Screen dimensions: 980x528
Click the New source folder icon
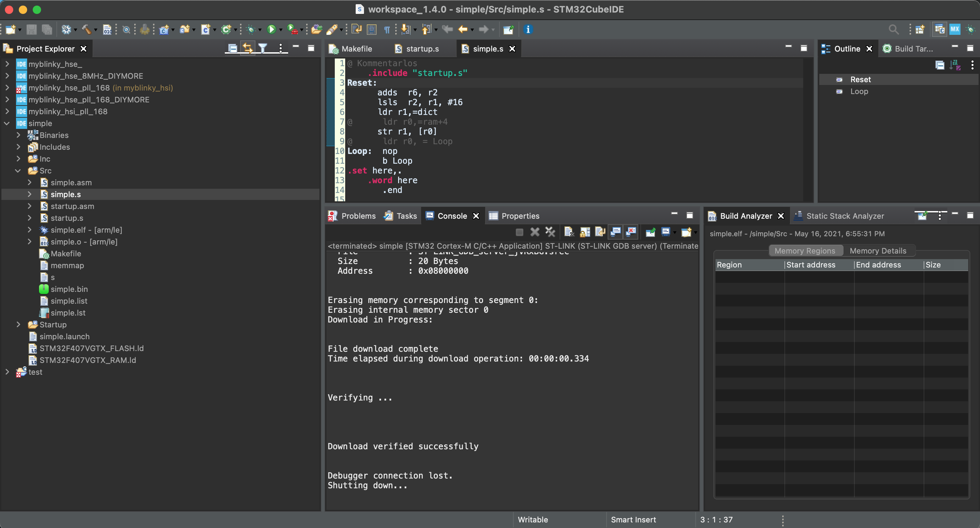click(x=185, y=29)
